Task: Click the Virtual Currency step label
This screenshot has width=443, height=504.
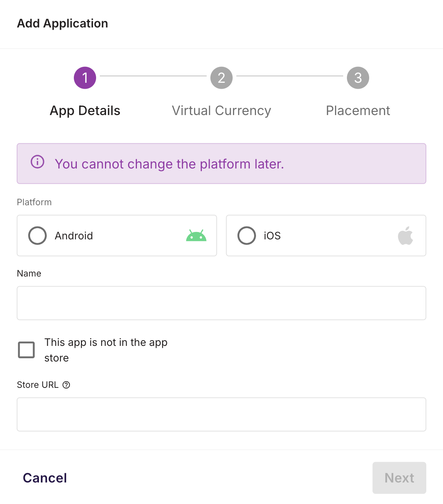Action: click(221, 111)
